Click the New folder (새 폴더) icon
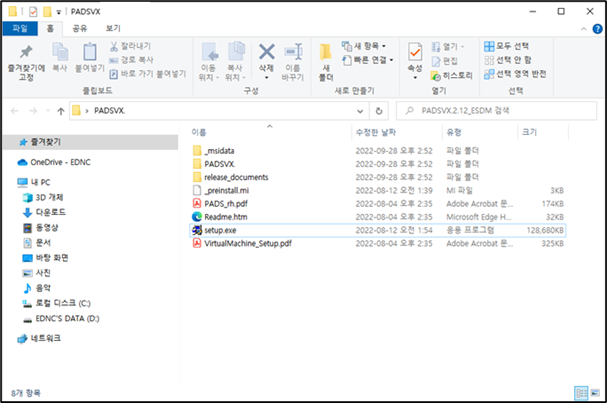The width and height of the screenshot is (607, 403). tap(326, 52)
